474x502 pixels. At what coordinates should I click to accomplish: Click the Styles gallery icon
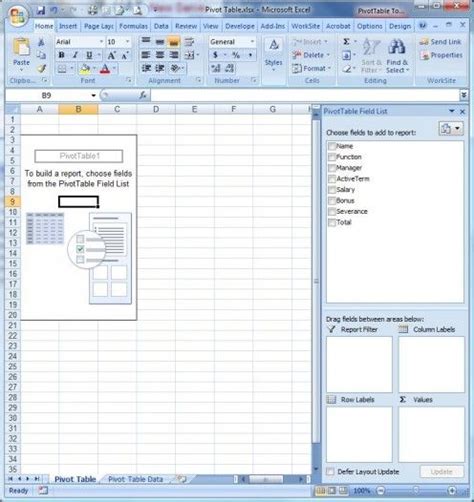coord(274,45)
